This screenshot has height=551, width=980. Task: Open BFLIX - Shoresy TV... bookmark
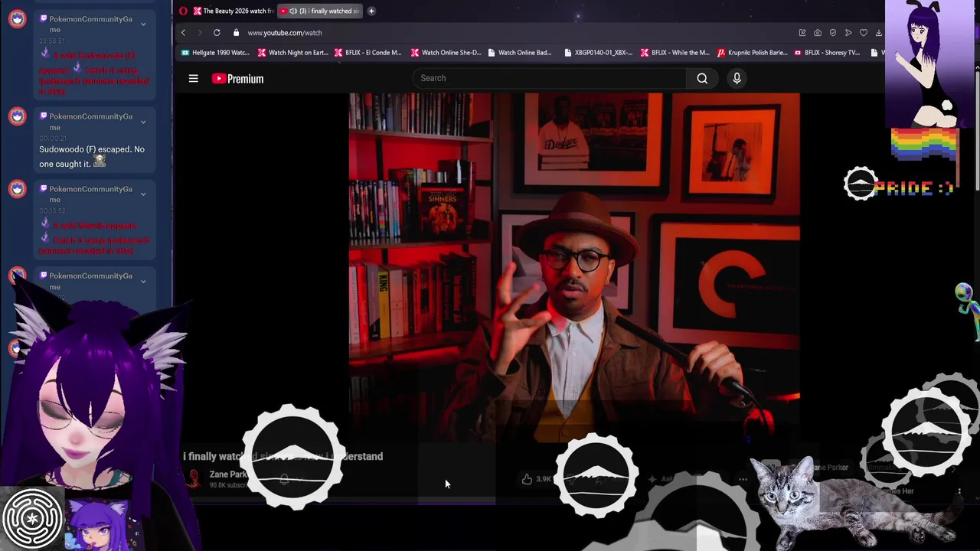[827, 53]
